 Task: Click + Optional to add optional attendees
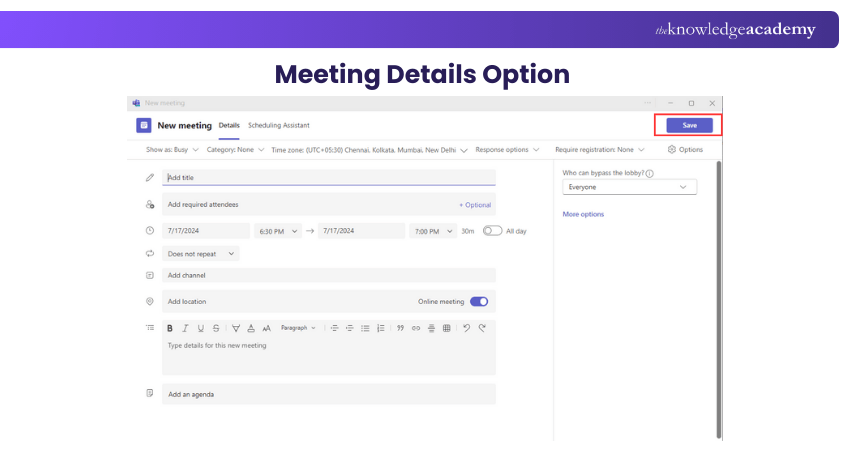point(475,205)
